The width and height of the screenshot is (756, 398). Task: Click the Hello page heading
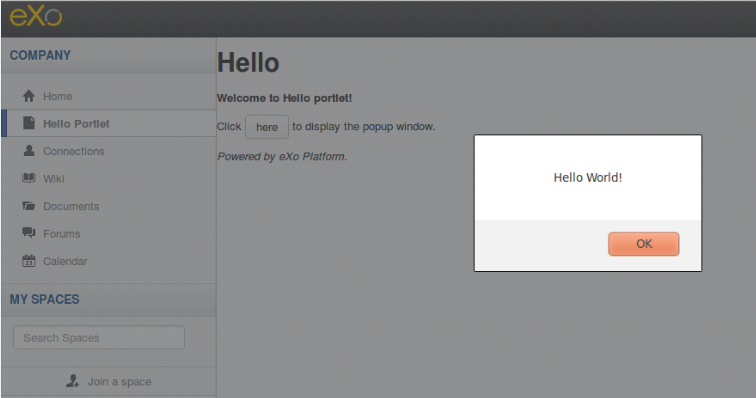tap(248, 63)
